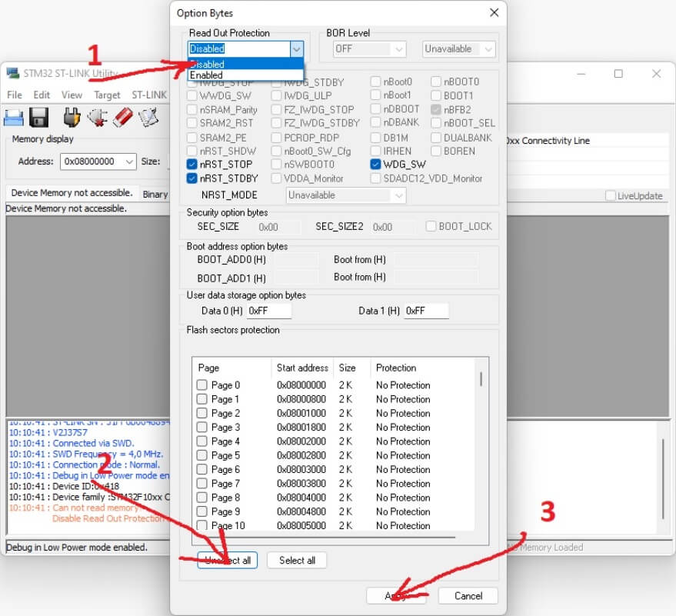Viewport: 676px width, 616px height.
Task: Enable the LiveUpdate checkbox
Action: (610, 195)
